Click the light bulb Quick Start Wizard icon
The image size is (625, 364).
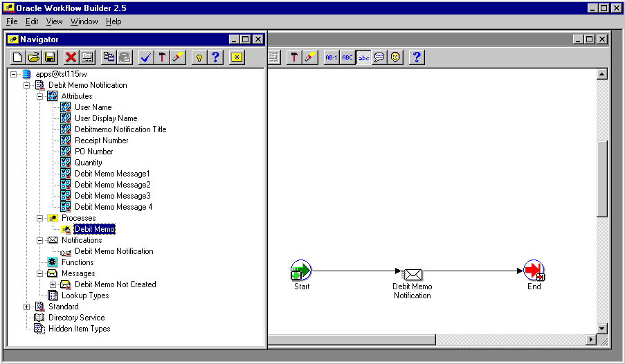point(199,57)
